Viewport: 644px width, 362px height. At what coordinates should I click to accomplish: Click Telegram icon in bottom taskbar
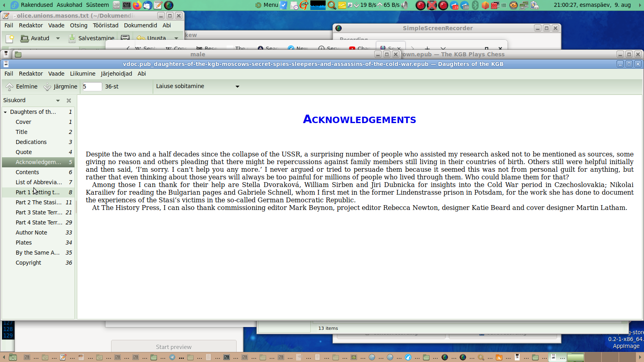(x=172, y=357)
